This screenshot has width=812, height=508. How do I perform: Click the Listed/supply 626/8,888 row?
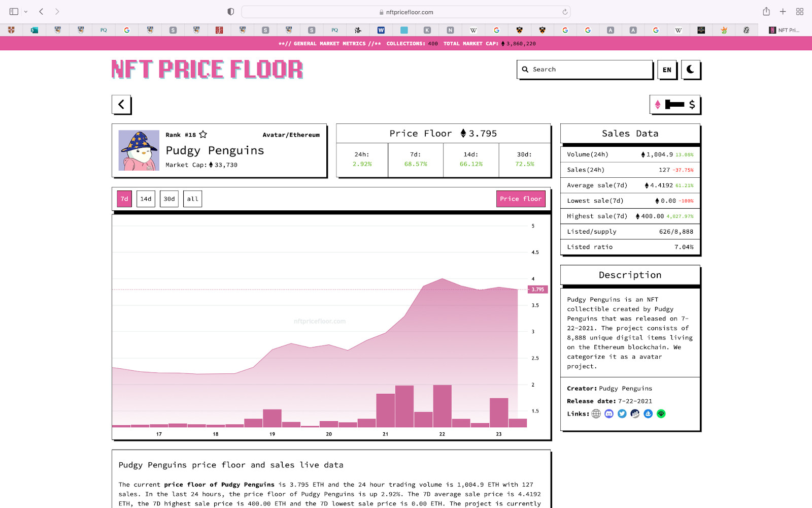click(630, 232)
